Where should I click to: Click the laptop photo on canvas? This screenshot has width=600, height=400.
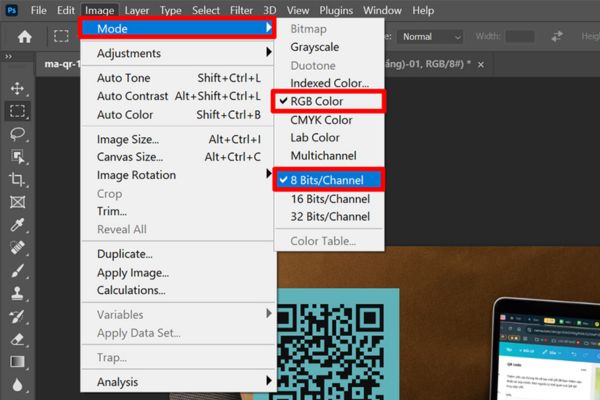click(x=547, y=350)
